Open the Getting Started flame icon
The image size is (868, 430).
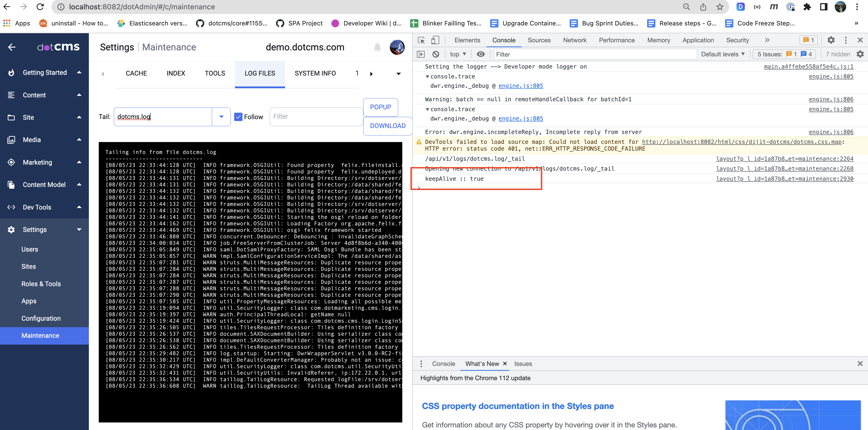pos(11,72)
